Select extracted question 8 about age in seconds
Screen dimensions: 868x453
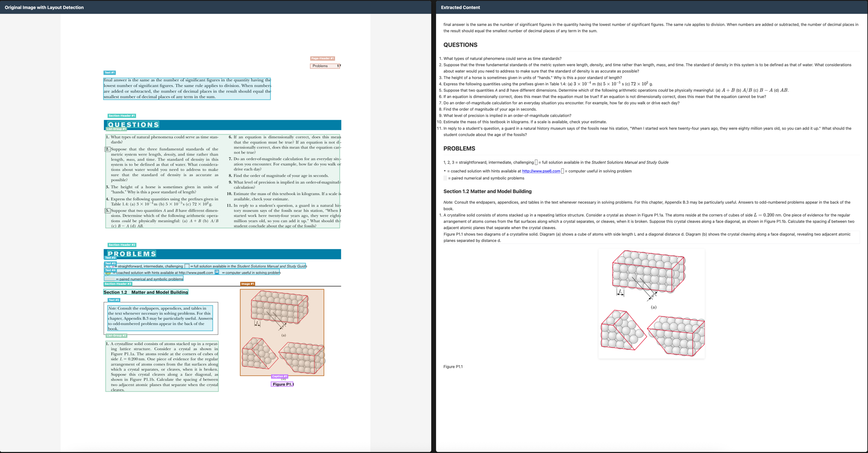point(490,109)
